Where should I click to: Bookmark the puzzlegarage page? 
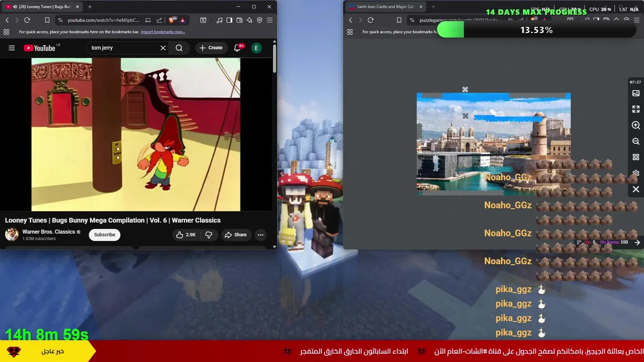(x=399, y=20)
